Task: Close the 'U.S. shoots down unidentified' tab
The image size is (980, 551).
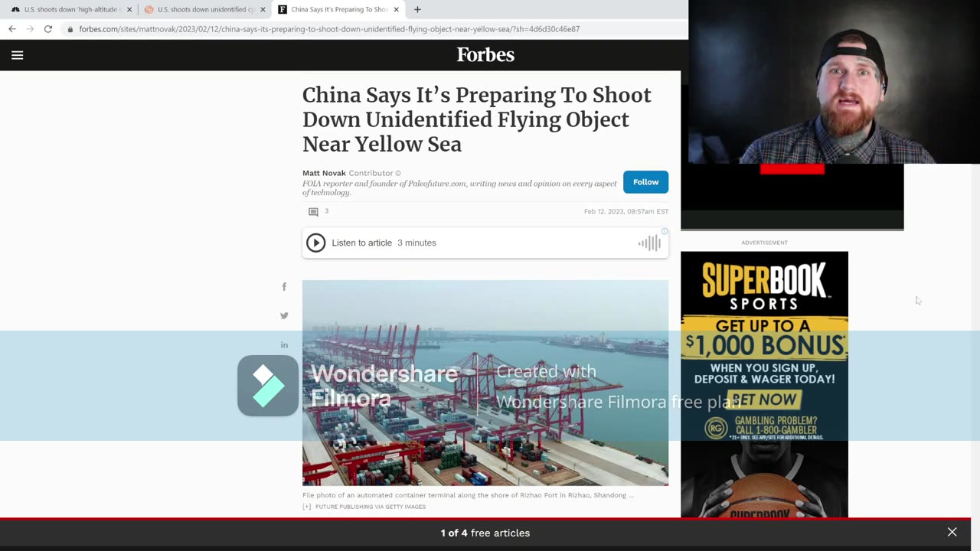Action: click(x=263, y=9)
